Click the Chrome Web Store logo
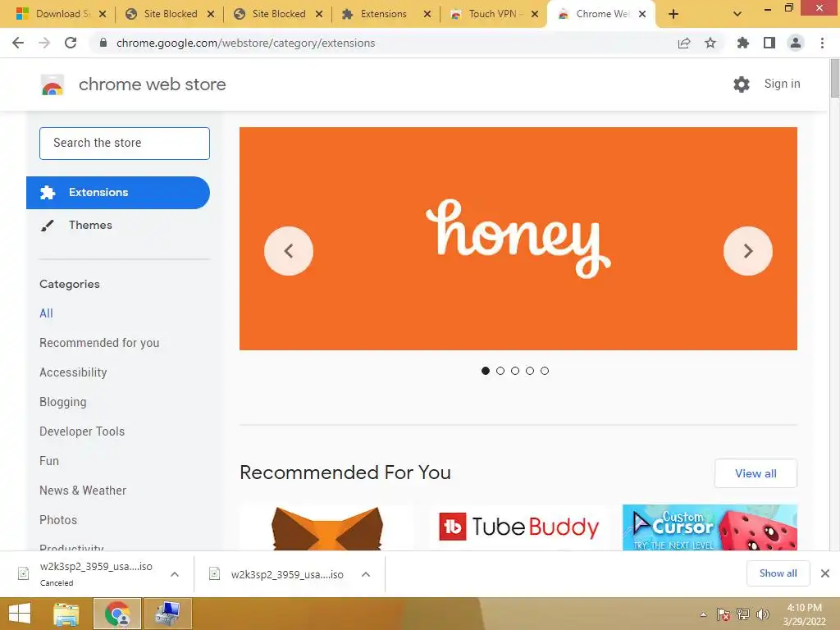 tap(52, 84)
